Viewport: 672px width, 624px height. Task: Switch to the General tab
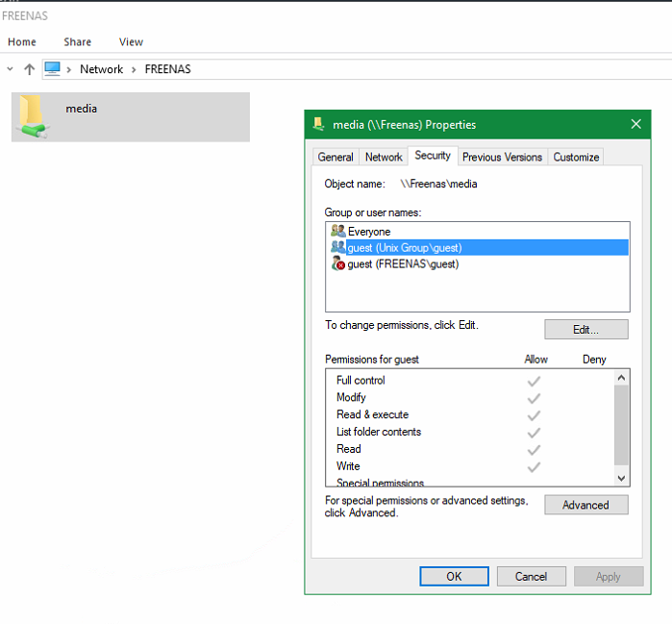[336, 157]
